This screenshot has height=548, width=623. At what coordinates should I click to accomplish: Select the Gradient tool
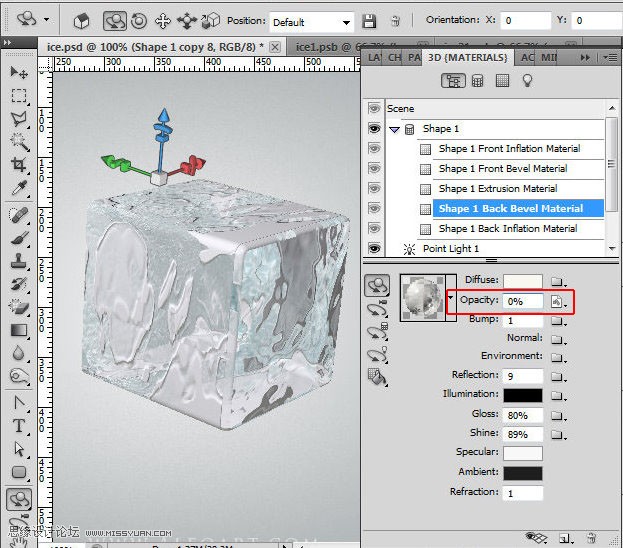click(x=19, y=330)
